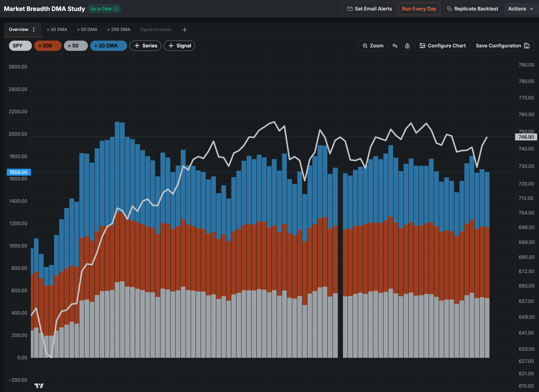This screenshot has width=539, height=392.
Task: Click the Run Every Day button
Action: (x=419, y=9)
